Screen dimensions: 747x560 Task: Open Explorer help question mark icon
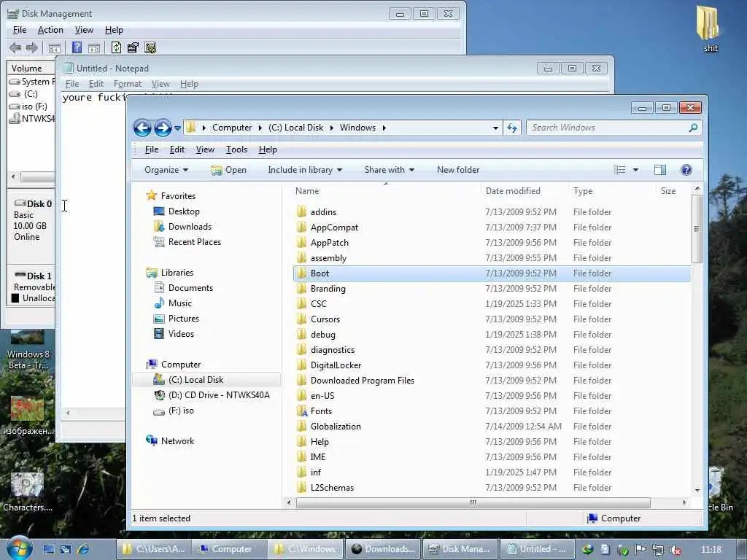(686, 170)
